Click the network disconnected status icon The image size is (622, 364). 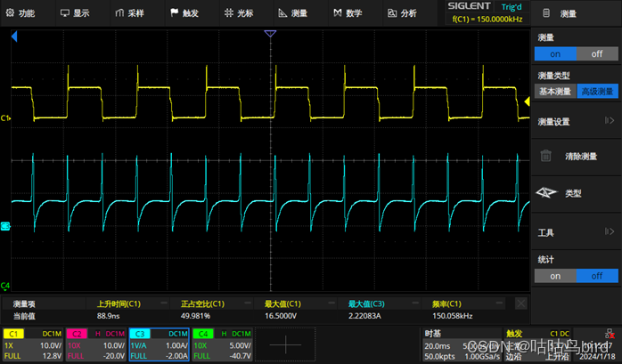pyautogui.click(x=610, y=334)
